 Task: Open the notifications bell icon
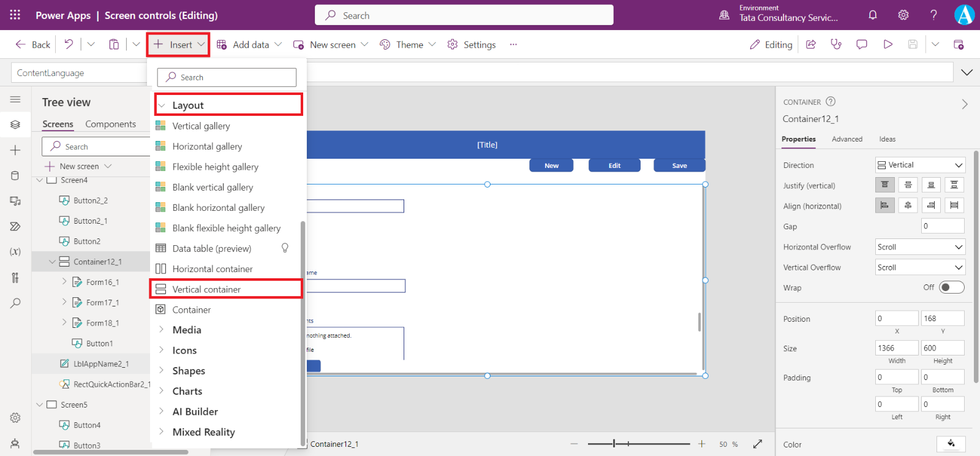click(x=873, y=15)
